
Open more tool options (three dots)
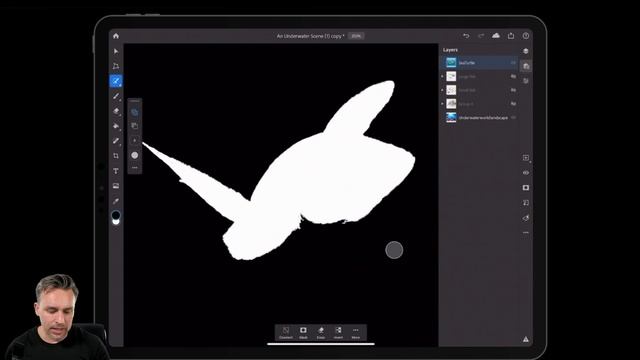tap(135, 167)
